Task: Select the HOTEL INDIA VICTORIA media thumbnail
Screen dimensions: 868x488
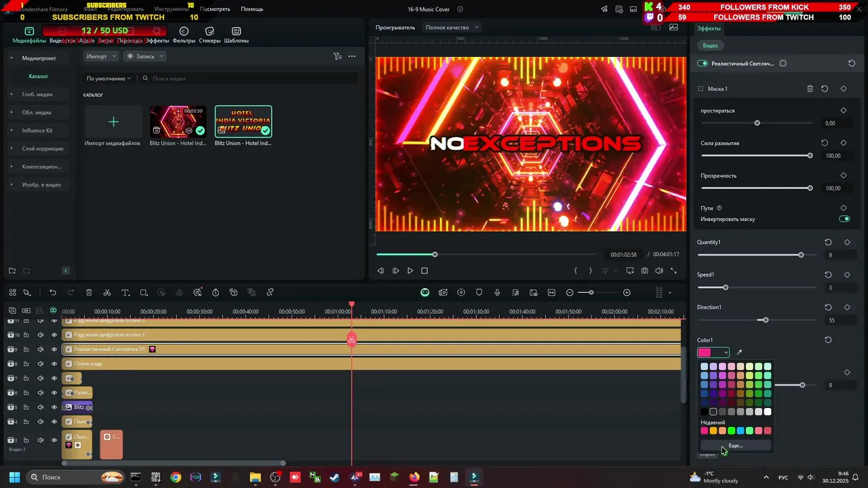Action: pyautogui.click(x=243, y=122)
